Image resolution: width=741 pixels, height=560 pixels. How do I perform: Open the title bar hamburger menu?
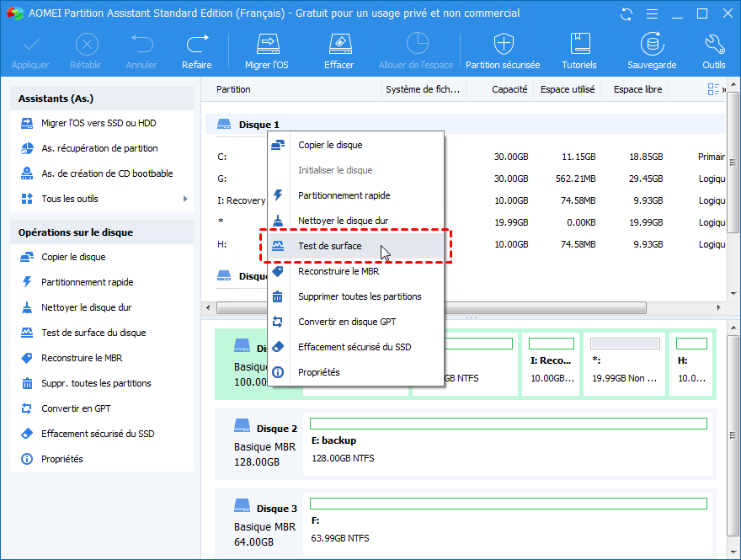[x=652, y=13]
